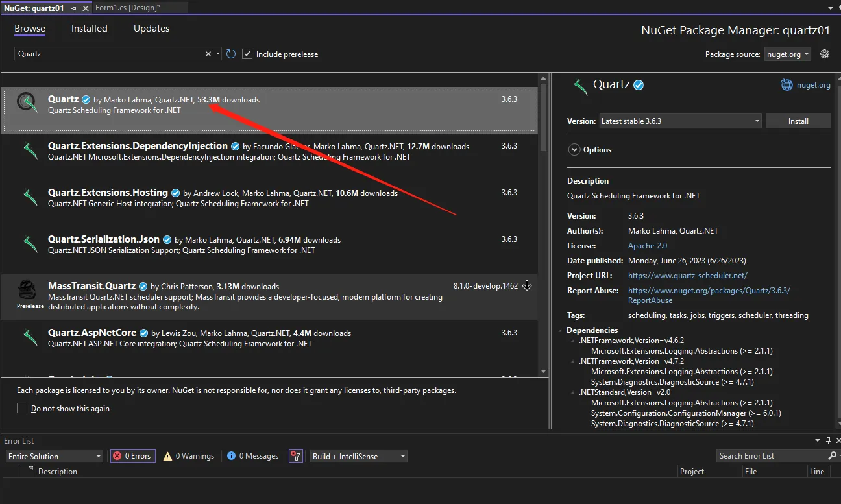Click the Install button
This screenshot has width=841, height=504.
point(798,121)
